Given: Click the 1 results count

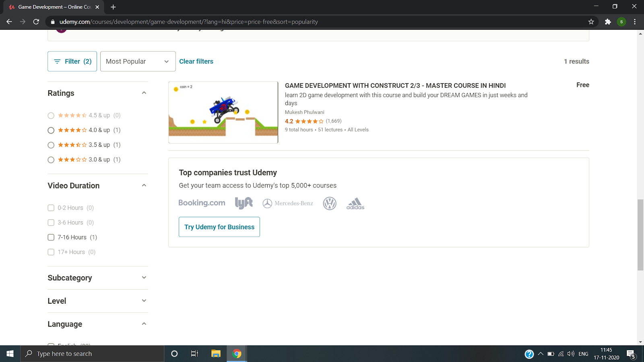Looking at the screenshot, I should pos(576,61).
